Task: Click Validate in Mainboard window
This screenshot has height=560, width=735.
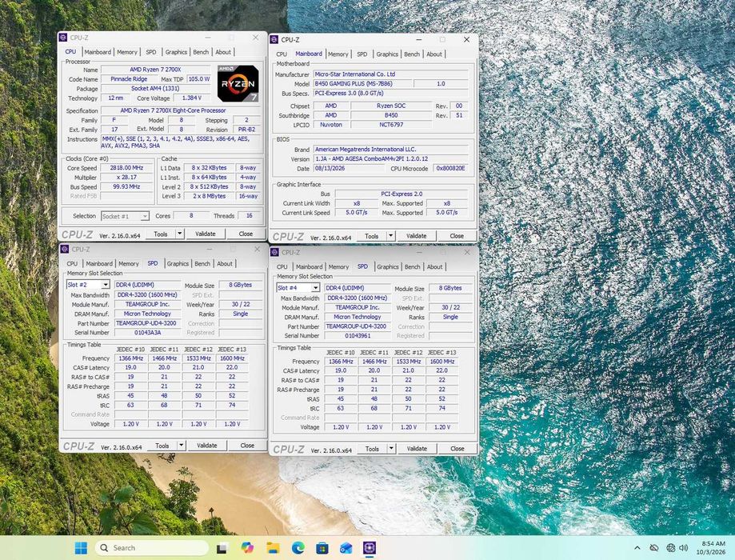Action: click(416, 236)
